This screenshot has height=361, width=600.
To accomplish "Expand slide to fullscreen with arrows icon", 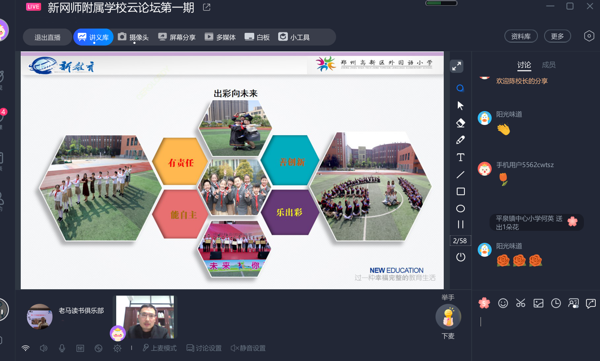I will click(x=457, y=66).
